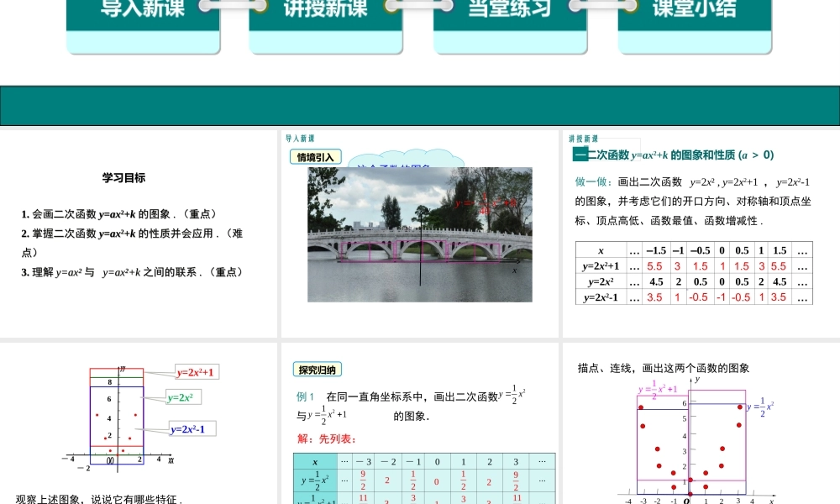This screenshot has width=840, height=504.
Task: Open the 课堂小结 section tab
Action: click(x=695, y=26)
